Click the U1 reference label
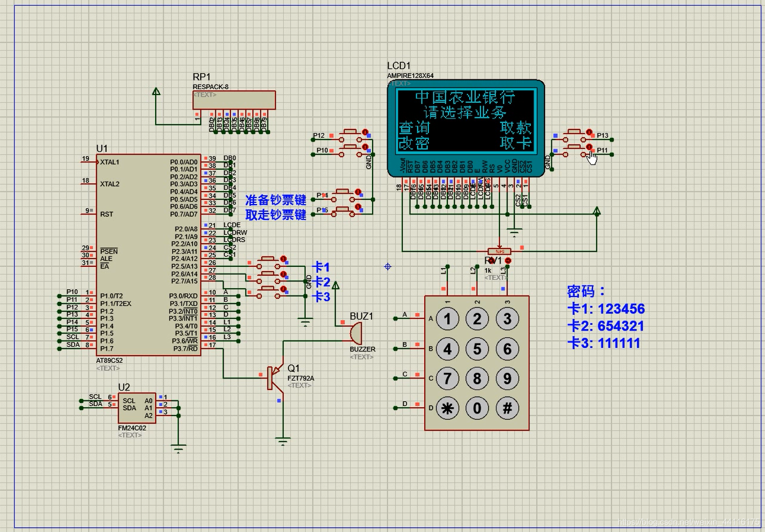This screenshot has height=532, width=765. (x=102, y=149)
